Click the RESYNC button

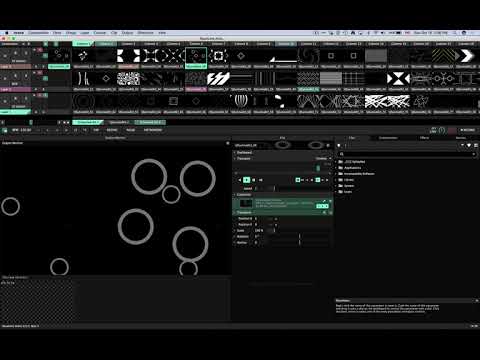112,130
